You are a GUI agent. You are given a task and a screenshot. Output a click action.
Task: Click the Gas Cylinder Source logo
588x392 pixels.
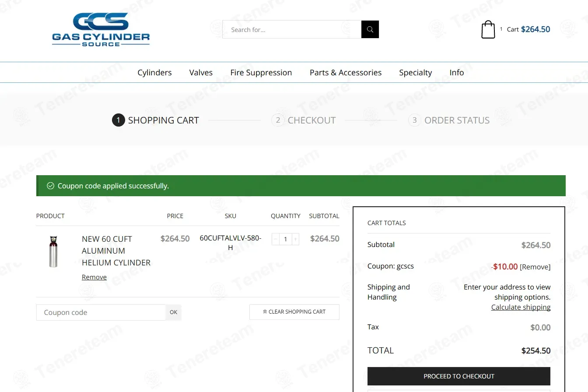101,30
